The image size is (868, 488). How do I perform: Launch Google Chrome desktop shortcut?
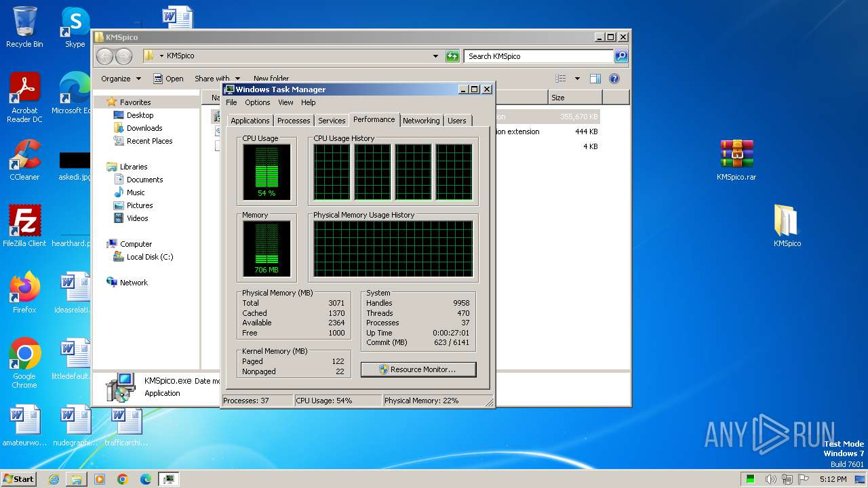pos(24,363)
